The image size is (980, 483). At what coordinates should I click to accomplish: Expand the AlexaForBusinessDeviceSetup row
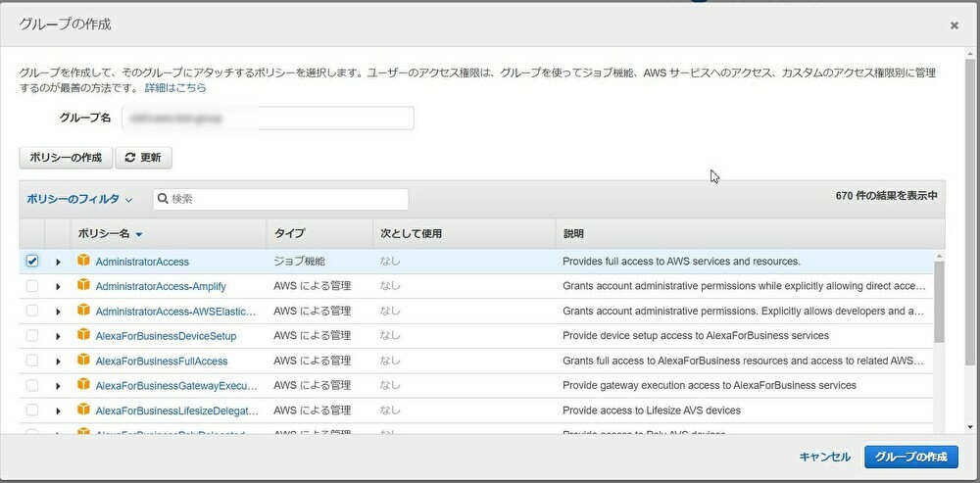pos(58,336)
